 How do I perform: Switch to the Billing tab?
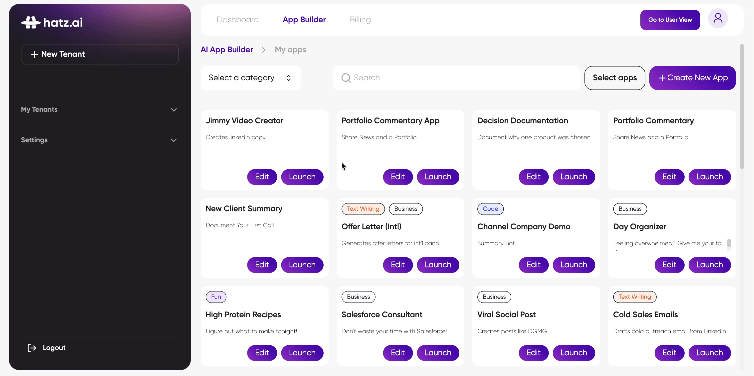point(360,20)
